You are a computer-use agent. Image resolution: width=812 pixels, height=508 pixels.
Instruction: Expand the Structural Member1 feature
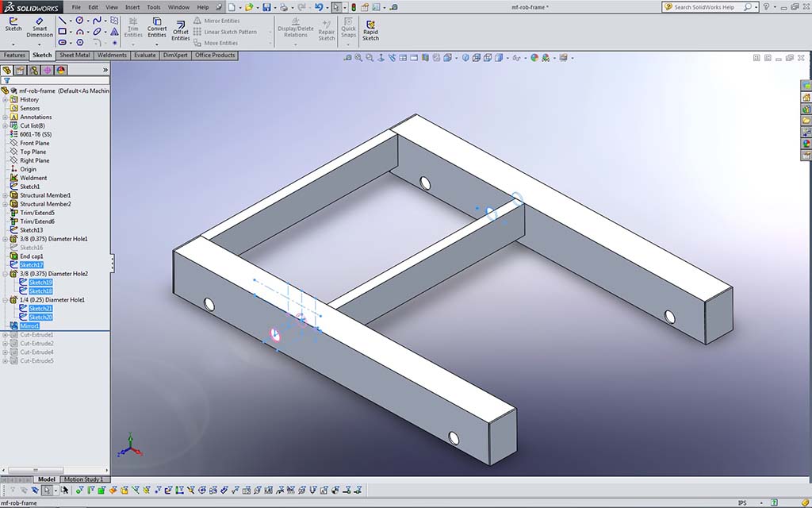(5, 195)
